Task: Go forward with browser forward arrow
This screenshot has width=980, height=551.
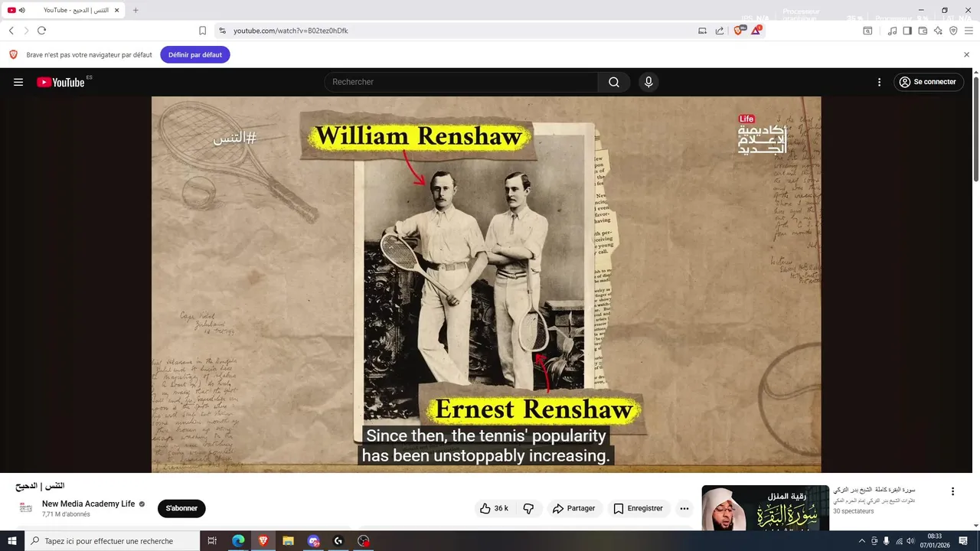Action: 26,31
